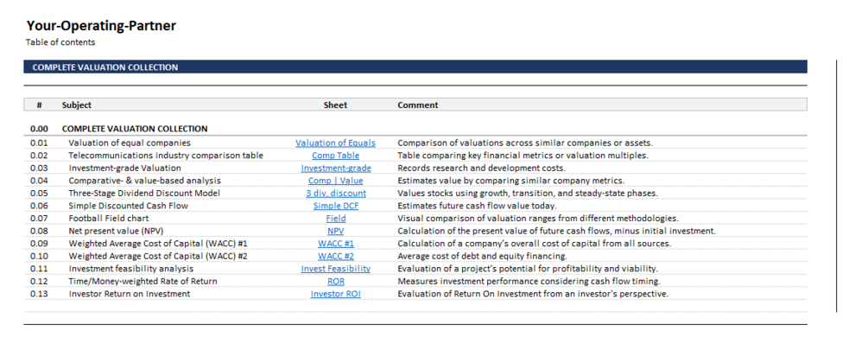Select 'Three-Stage Dividend Discount Model' cell
This screenshot has width=868, height=350.
[x=144, y=194]
